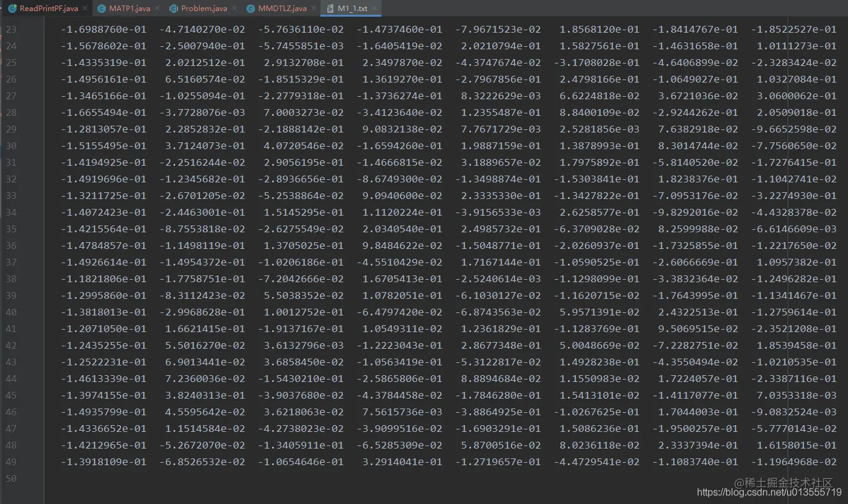Click the M1_1.txt text file icon

(330, 9)
